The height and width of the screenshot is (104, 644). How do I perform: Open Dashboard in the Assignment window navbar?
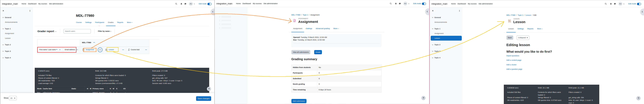pyautogui.click(x=246, y=3)
